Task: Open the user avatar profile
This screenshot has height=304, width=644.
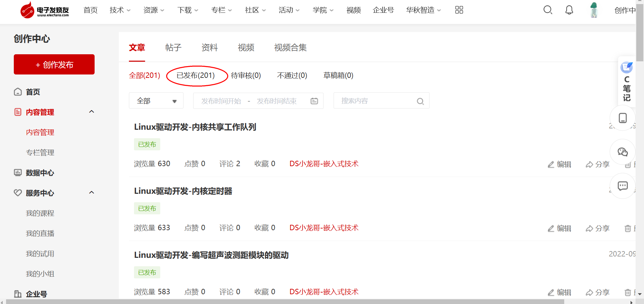Action: 594,10
